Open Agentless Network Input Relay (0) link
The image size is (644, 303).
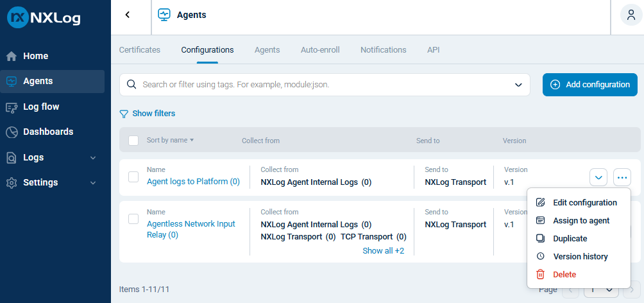191,229
